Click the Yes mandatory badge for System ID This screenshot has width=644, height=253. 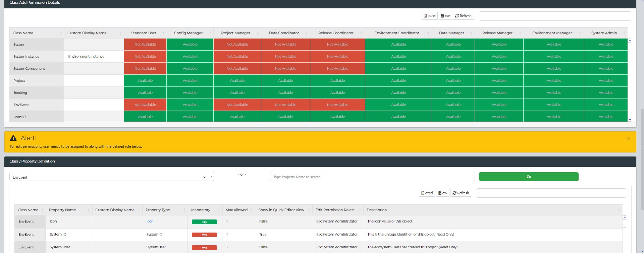pos(204,235)
